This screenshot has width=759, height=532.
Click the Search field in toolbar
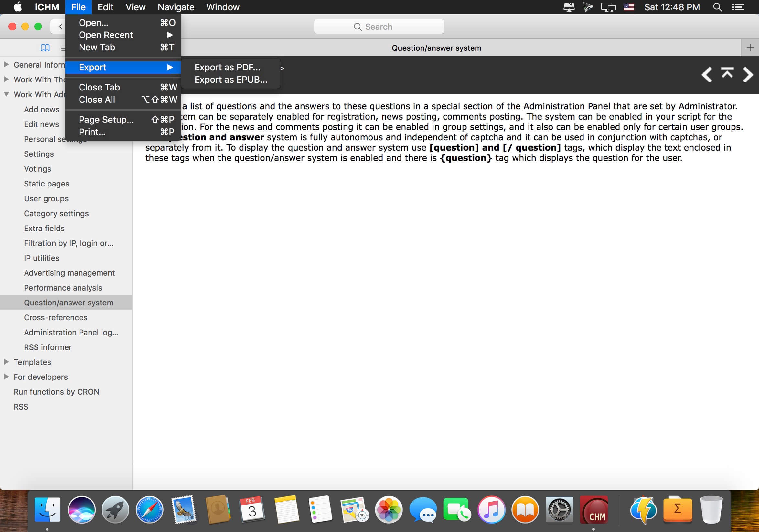(380, 27)
